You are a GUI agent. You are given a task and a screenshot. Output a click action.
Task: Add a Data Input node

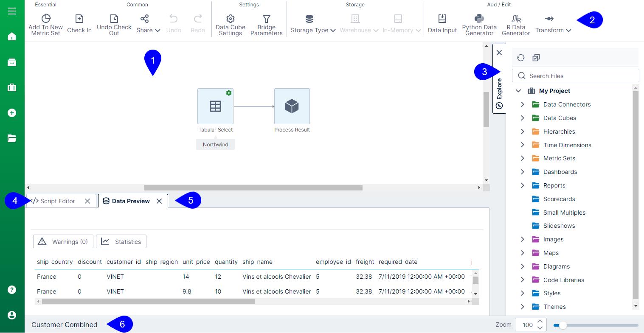pyautogui.click(x=442, y=23)
